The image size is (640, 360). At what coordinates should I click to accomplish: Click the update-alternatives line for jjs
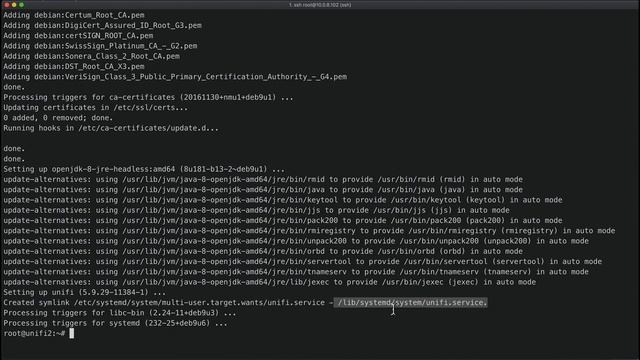[256, 210]
